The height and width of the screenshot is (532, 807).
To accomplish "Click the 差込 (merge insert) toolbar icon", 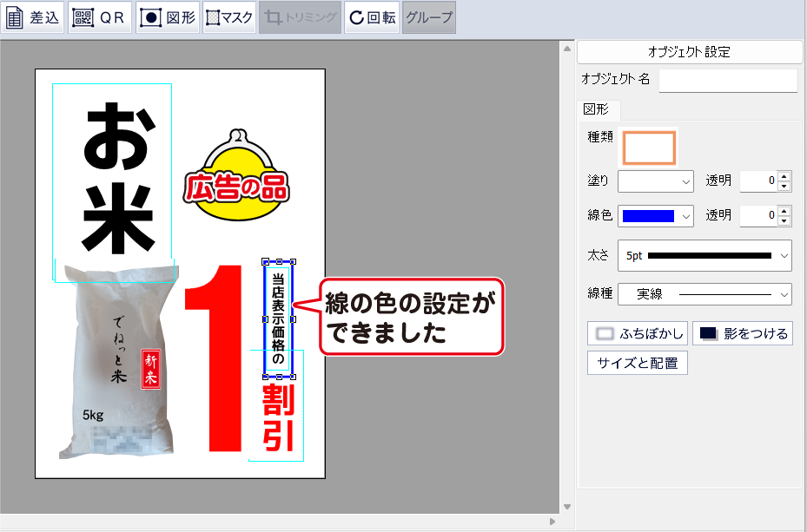I will pos(33,17).
